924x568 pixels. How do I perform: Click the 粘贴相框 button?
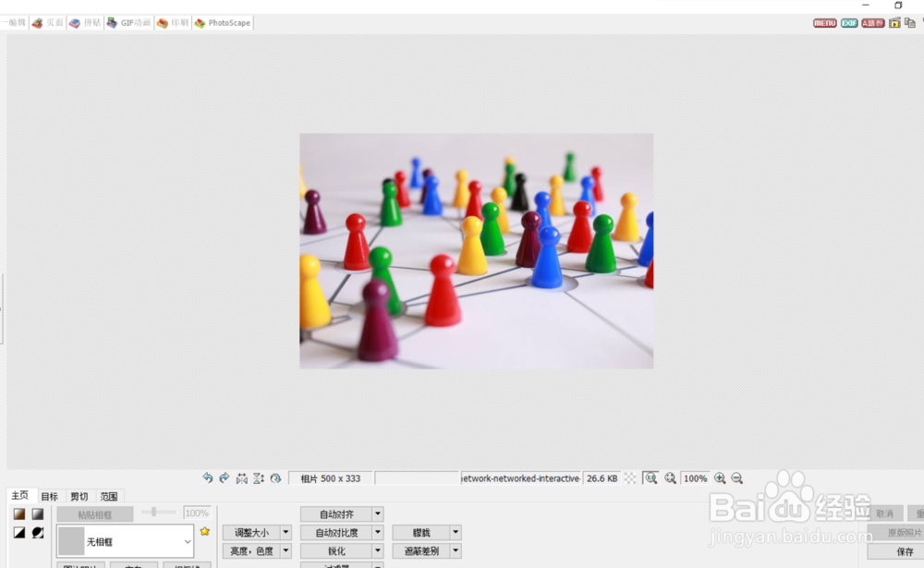point(95,514)
